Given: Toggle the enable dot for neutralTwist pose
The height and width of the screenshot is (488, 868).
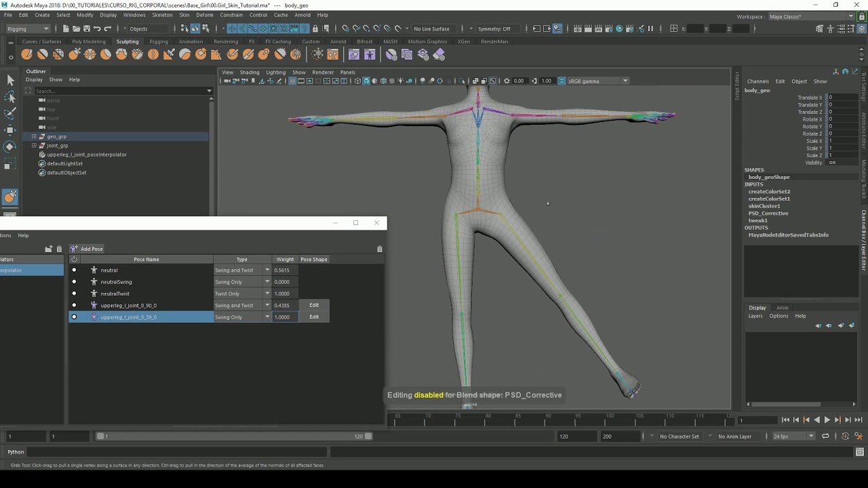Looking at the screenshot, I should click(x=74, y=293).
